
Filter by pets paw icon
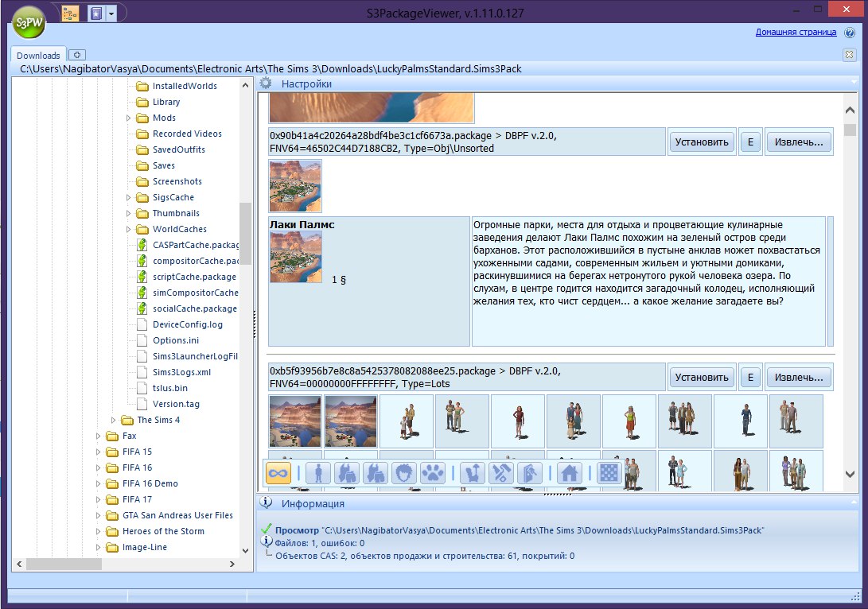pyautogui.click(x=433, y=474)
